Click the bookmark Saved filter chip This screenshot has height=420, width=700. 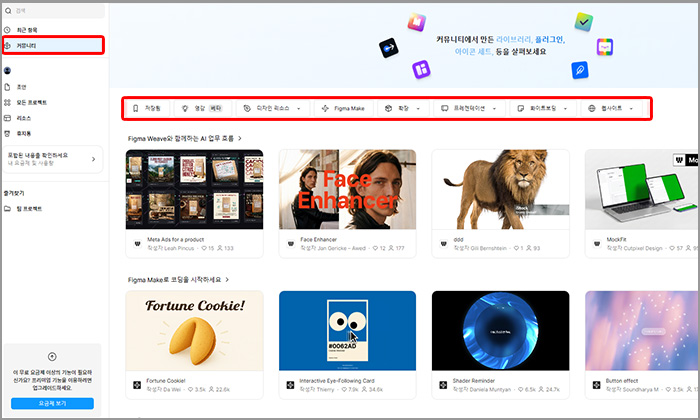[146, 108]
